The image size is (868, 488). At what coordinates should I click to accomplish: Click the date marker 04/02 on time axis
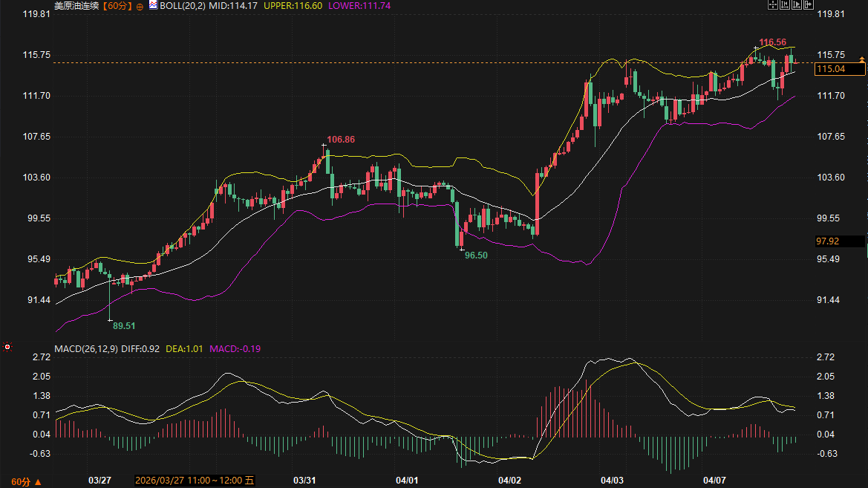tap(509, 481)
